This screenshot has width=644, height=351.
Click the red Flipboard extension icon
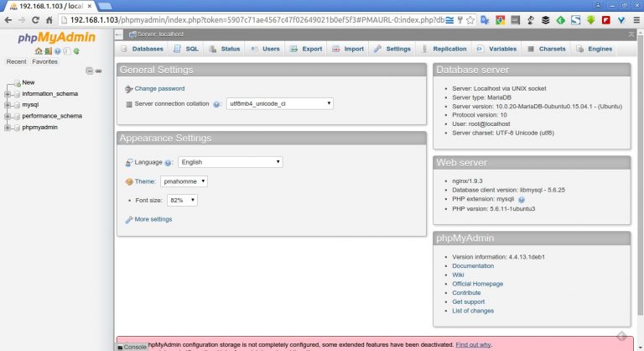[x=605, y=20]
